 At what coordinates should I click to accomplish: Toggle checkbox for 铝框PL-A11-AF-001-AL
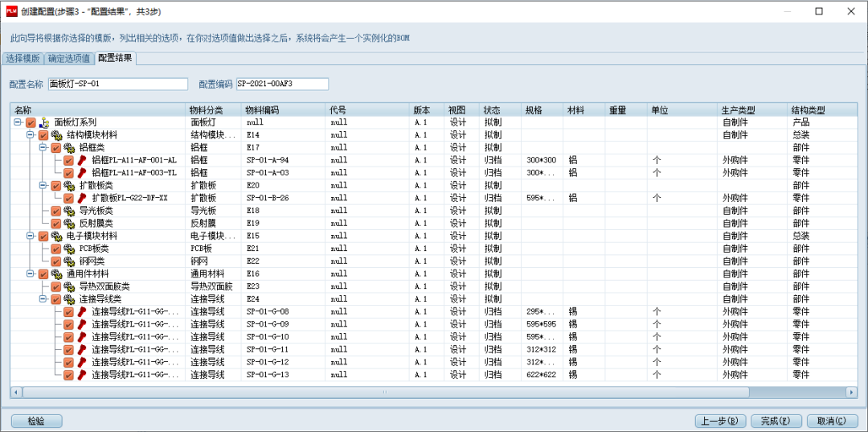(x=68, y=161)
